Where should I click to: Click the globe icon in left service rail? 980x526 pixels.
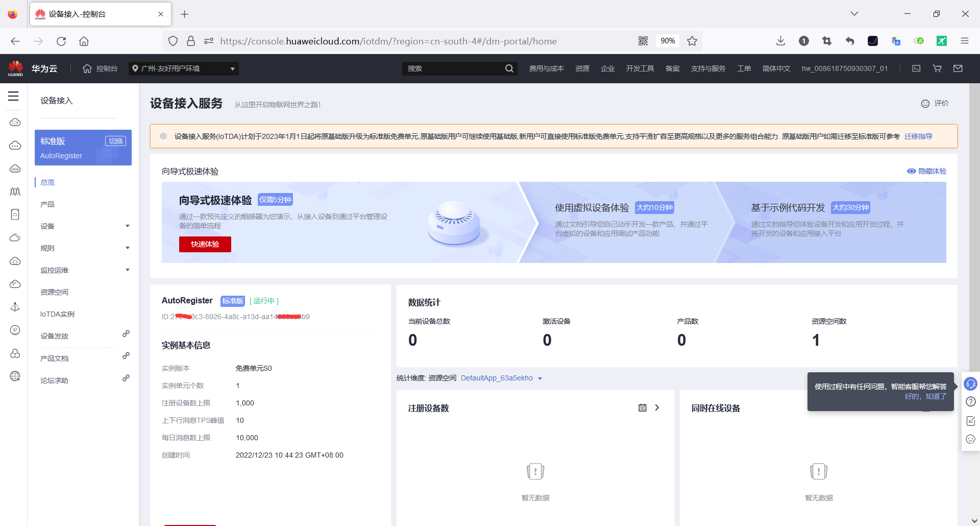pyautogui.click(x=15, y=376)
